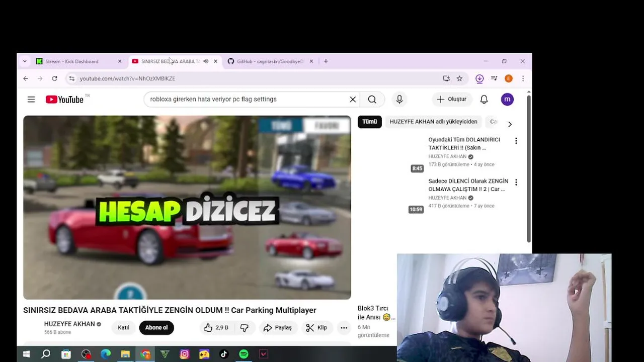Mute the YouTube tab's audio
This screenshot has width=644, height=362.
click(x=206, y=61)
